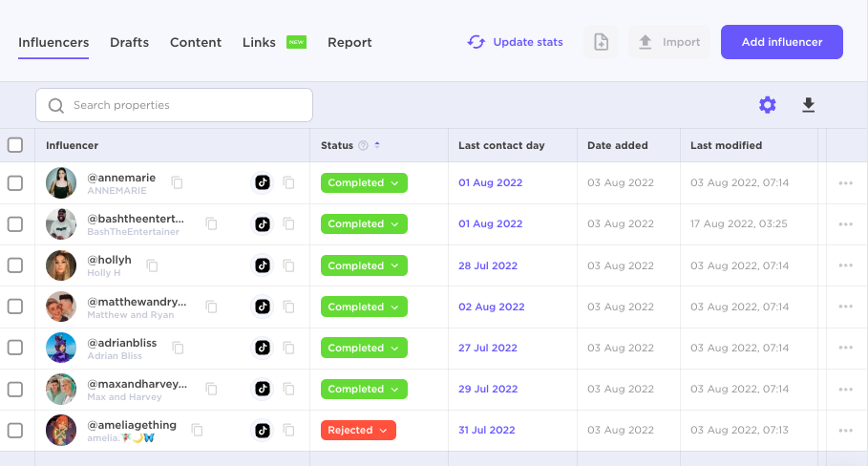Image resolution: width=868 pixels, height=466 pixels.
Task: Open TikTok profile for @annemarie
Action: (262, 183)
